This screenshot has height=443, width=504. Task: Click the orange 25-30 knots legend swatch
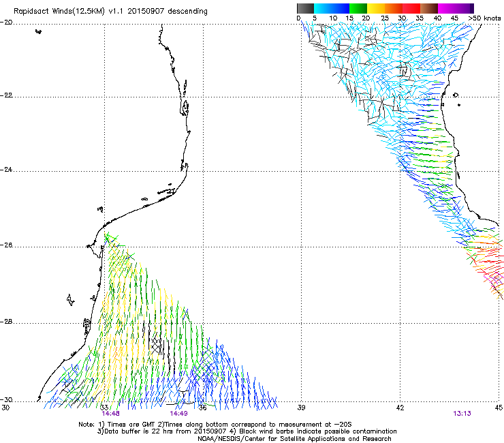pos(394,8)
